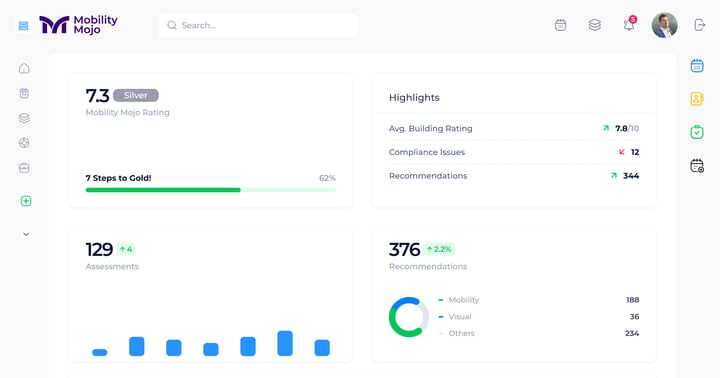Select the Compliance Issues row
The width and height of the screenshot is (720, 378).
pyautogui.click(x=514, y=152)
